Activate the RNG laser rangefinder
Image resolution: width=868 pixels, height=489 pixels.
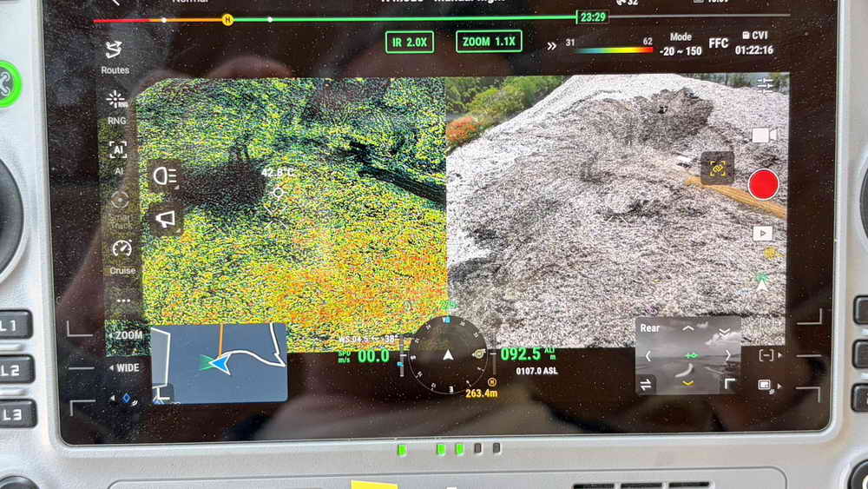tap(116, 104)
